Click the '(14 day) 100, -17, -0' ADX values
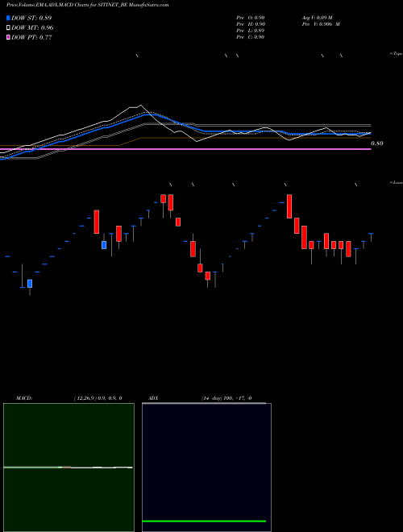 click(226, 398)
